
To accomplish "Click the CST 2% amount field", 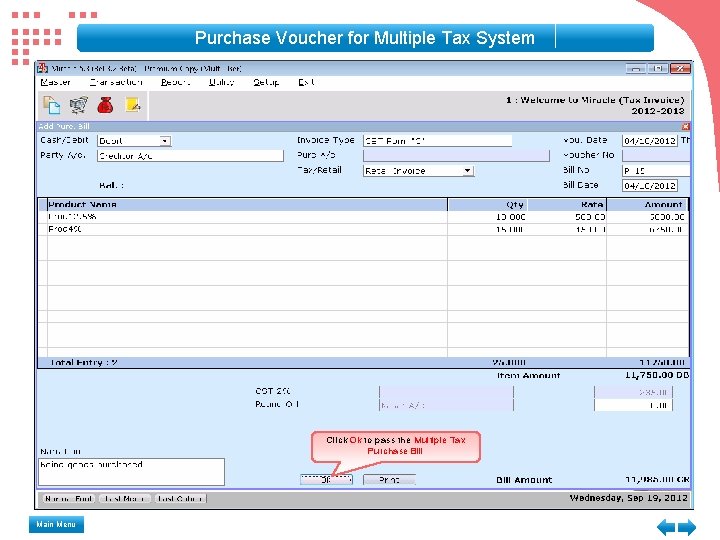I will tap(633, 392).
